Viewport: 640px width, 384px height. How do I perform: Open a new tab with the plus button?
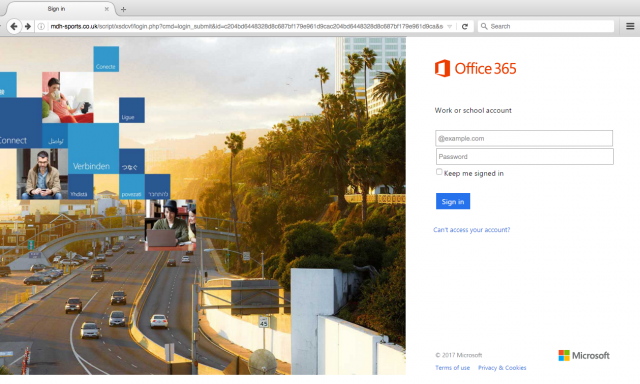click(x=123, y=9)
